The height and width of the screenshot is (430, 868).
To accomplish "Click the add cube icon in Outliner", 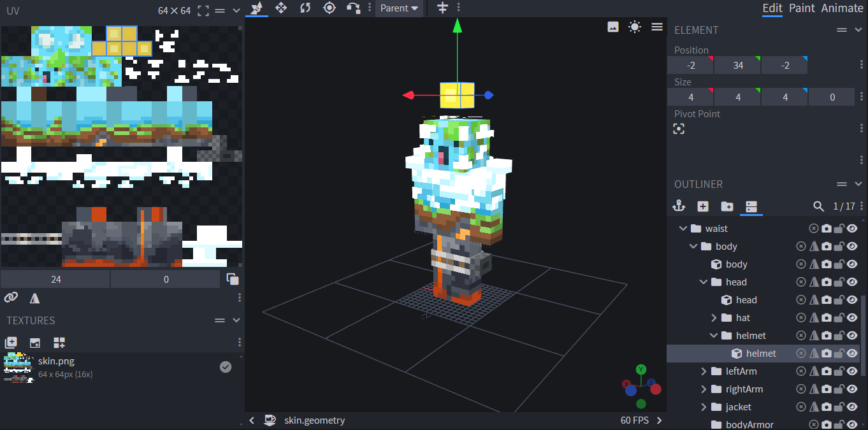I will click(703, 206).
